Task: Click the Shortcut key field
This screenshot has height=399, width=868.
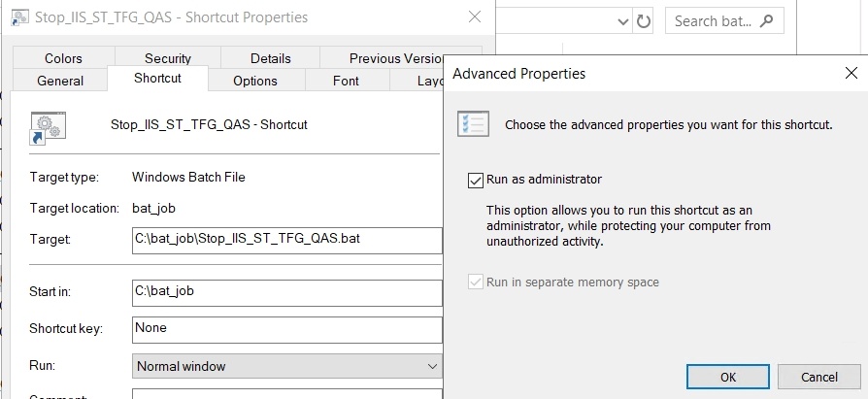Action: (x=286, y=330)
